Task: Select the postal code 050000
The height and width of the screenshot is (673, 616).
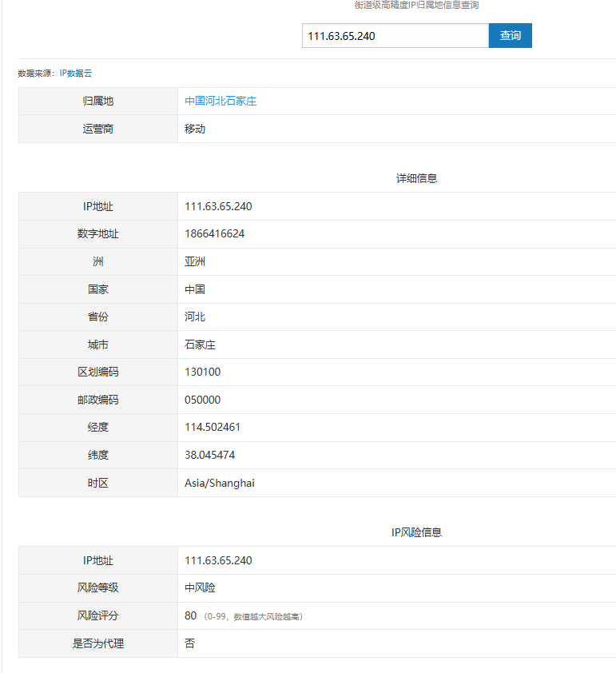Action: click(202, 400)
